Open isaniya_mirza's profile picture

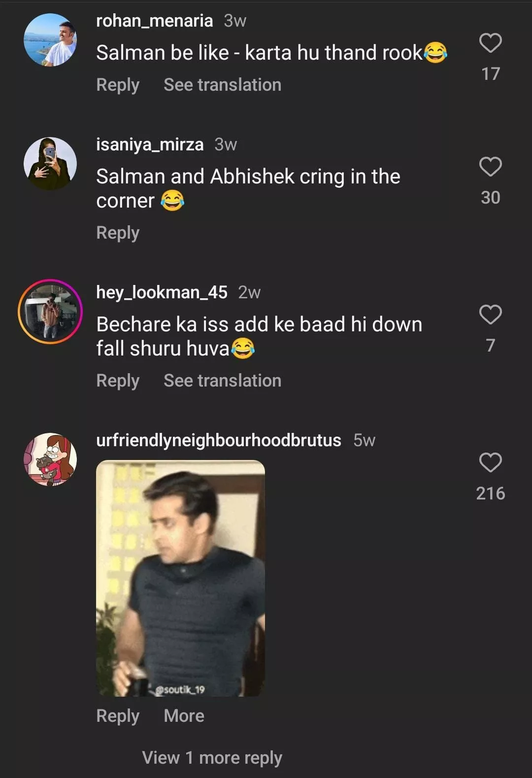click(x=50, y=163)
